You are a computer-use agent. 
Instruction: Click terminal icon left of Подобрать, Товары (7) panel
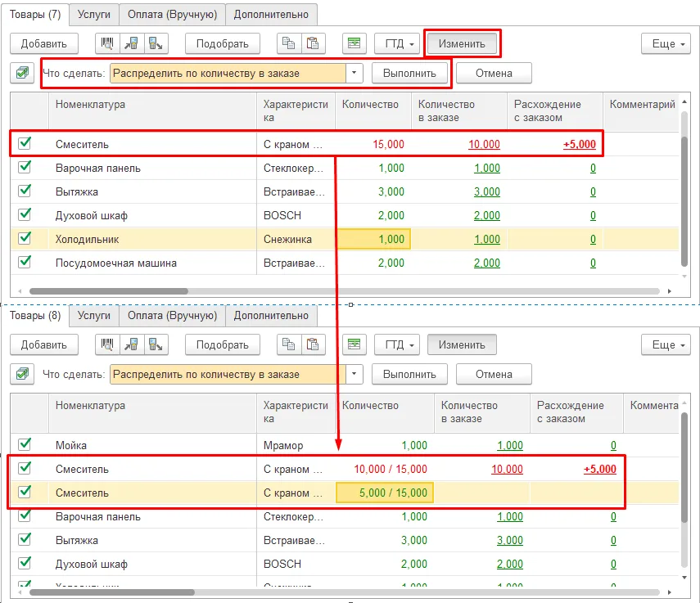point(156,43)
